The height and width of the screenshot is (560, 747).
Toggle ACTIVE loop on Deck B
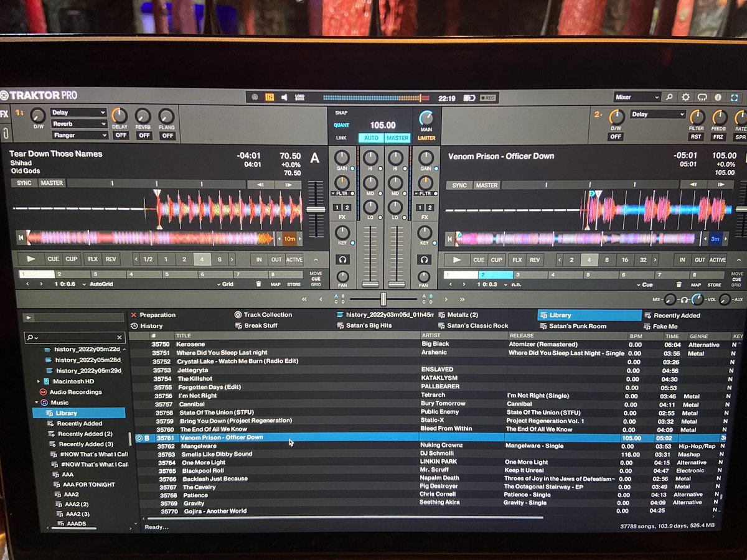click(x=717, y=260)
